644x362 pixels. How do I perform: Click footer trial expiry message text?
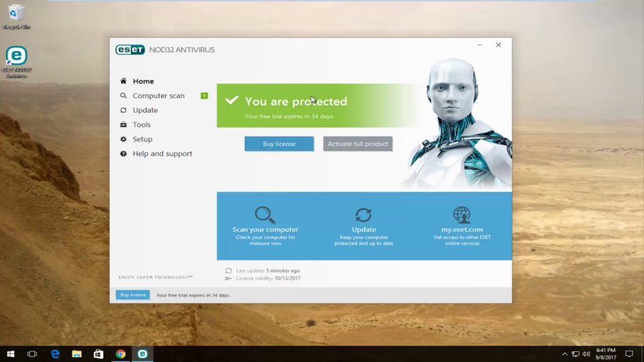click(x=193, y=295)
